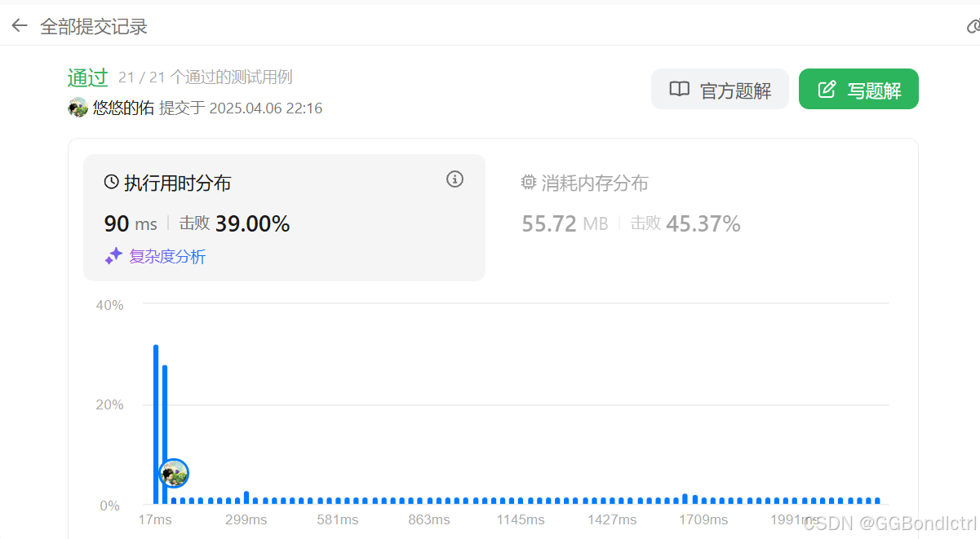
Task: Click the purple sparkle icon before 复杂度分析
Action: [113, 255]
